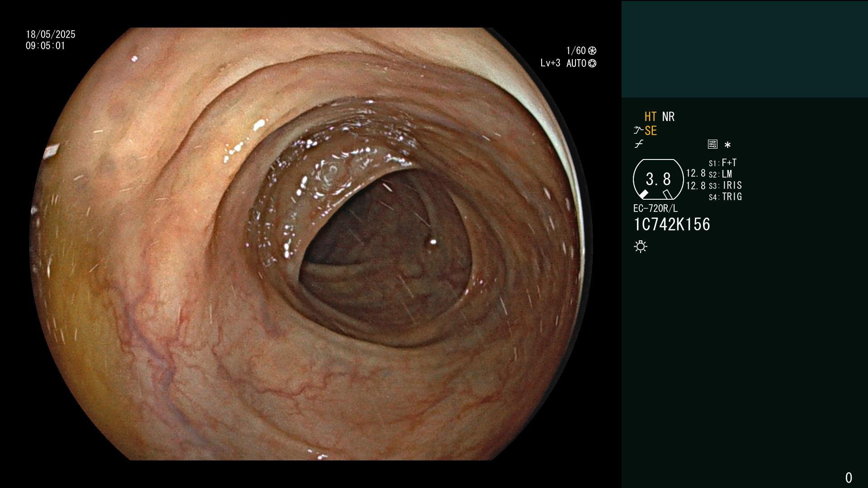The height and width of the screenshot is (488, 868).
Task: Click the date 18/05/2025
Action: click(x=51, y=34)
